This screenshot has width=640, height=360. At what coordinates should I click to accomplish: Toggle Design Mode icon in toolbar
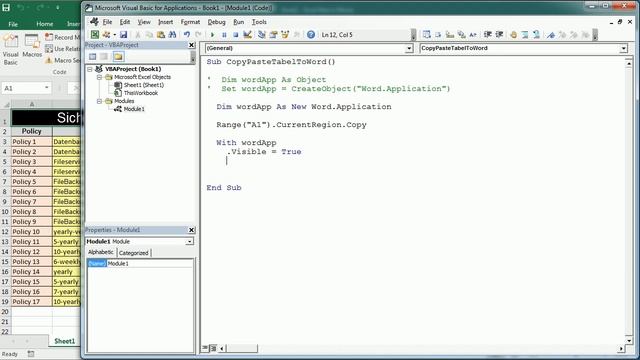(247, 35)
